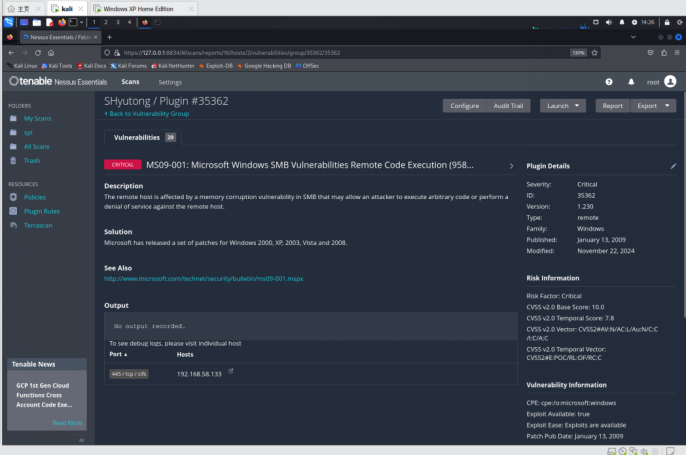
Task: Go to next vulnerability with the chevron arrow
Action: (511, 166)
